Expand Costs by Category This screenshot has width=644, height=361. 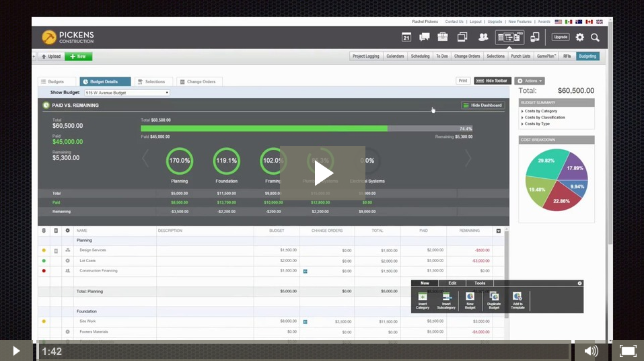[x=539, y=111]
